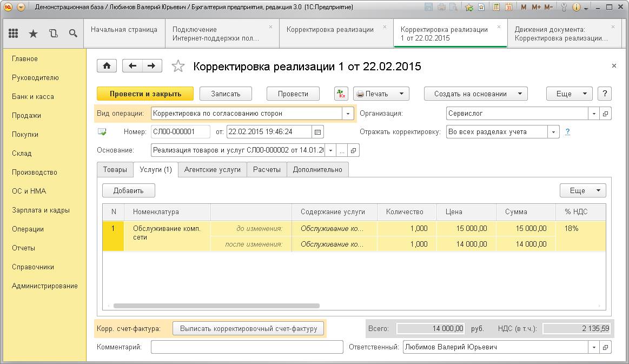Click Записать button
The width and height of the screenshot is (629, 364).
226,94
